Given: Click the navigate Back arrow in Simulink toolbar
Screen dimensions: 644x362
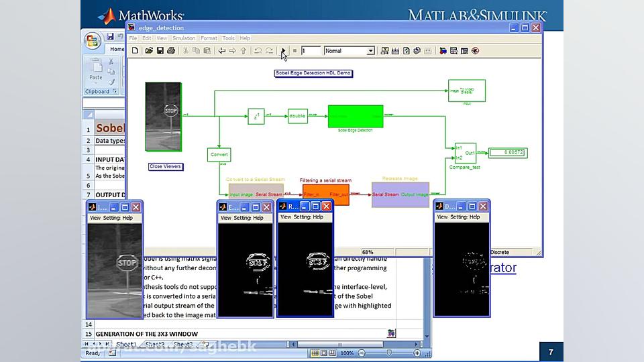Looking at the screenshot, I should tap(222, 50).
